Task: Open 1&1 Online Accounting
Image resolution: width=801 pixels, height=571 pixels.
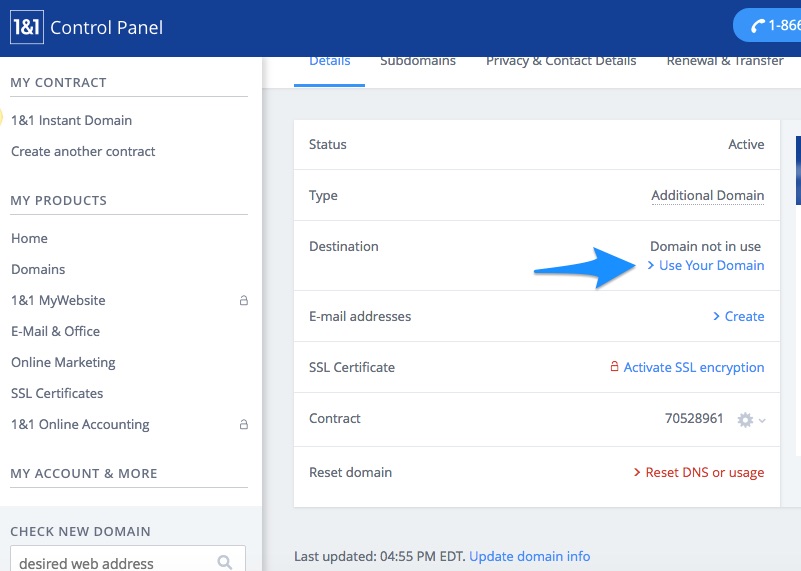Action: click(80, 424)
